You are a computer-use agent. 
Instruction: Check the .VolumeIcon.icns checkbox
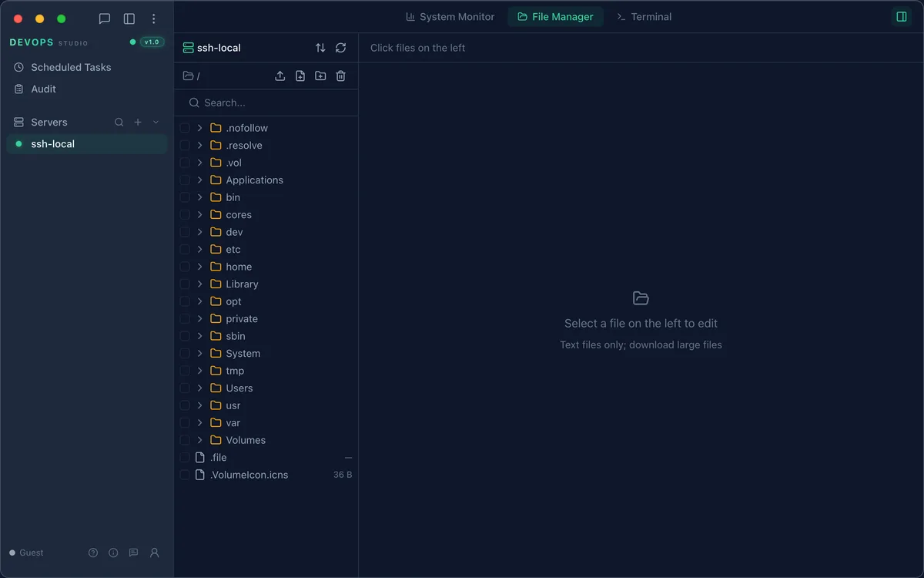185,475
